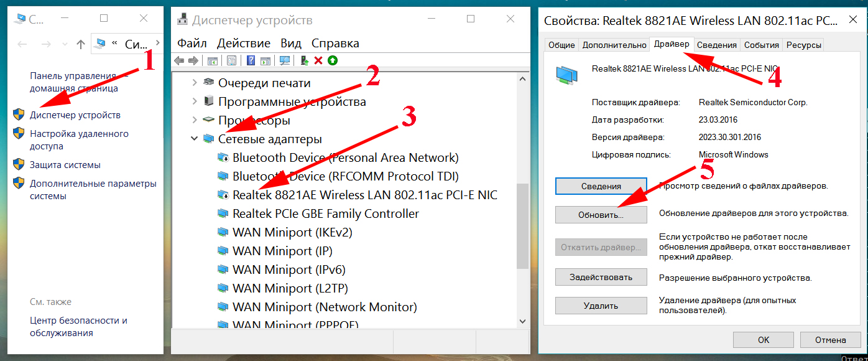Switch to the Ресурсы tab
Image resolution: width=868 pixels, height=361 pixels.
[803, 45]
